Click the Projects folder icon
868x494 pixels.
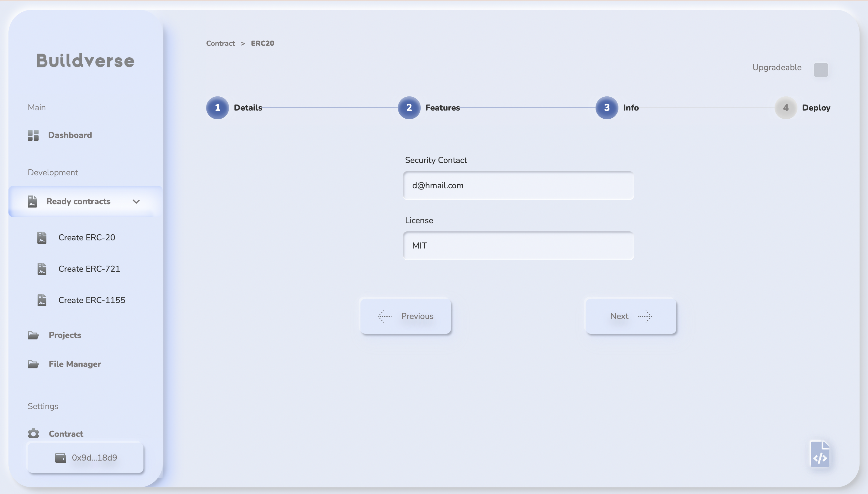click(33, 335)
